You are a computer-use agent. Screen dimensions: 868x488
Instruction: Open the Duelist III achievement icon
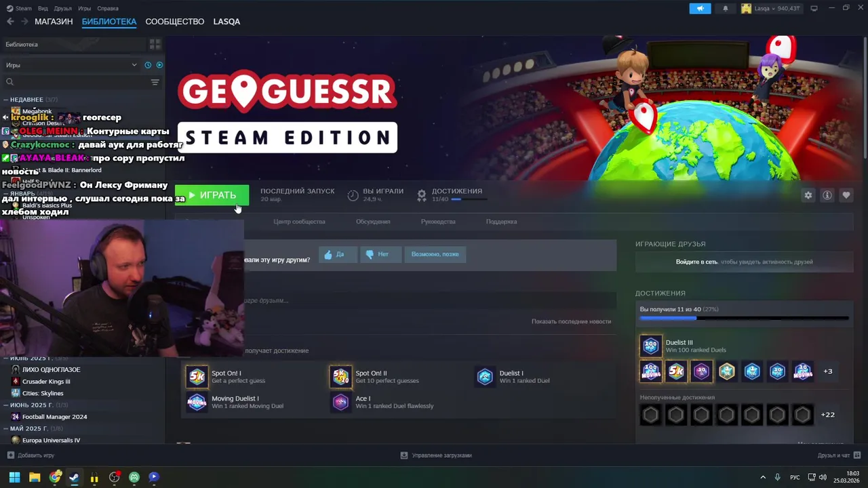(651, 346)
